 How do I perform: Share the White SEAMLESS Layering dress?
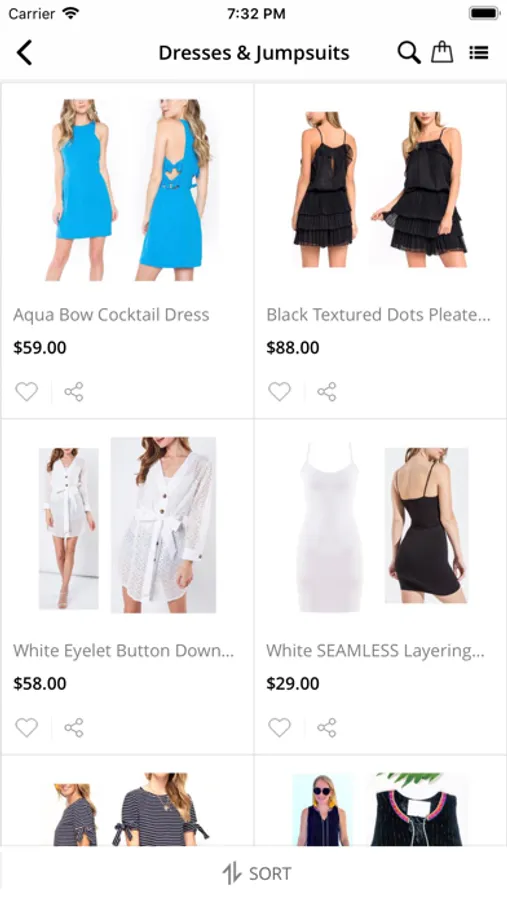click(x=327, y=727)
